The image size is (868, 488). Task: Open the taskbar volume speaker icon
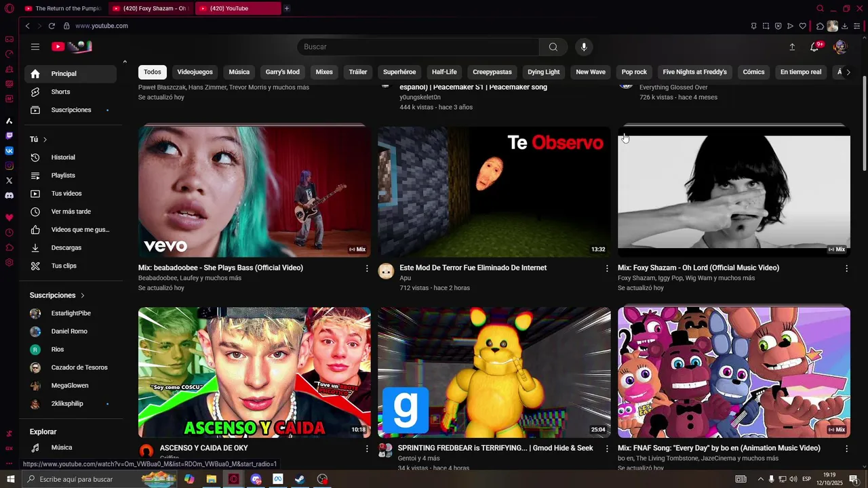point(793,479)
